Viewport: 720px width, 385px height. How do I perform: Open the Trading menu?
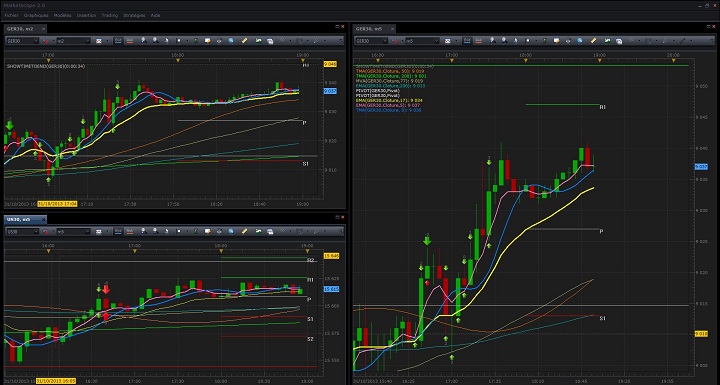click(x=110, y=15)
